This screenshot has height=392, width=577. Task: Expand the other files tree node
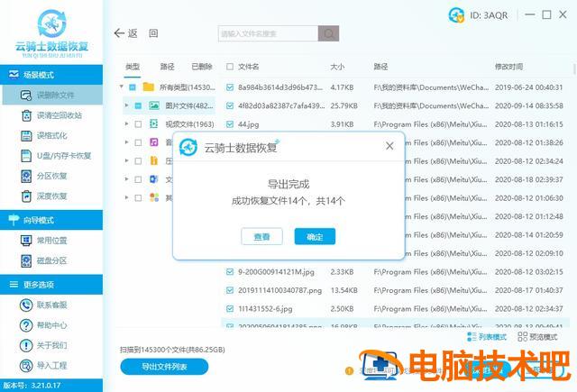(126, 197)
